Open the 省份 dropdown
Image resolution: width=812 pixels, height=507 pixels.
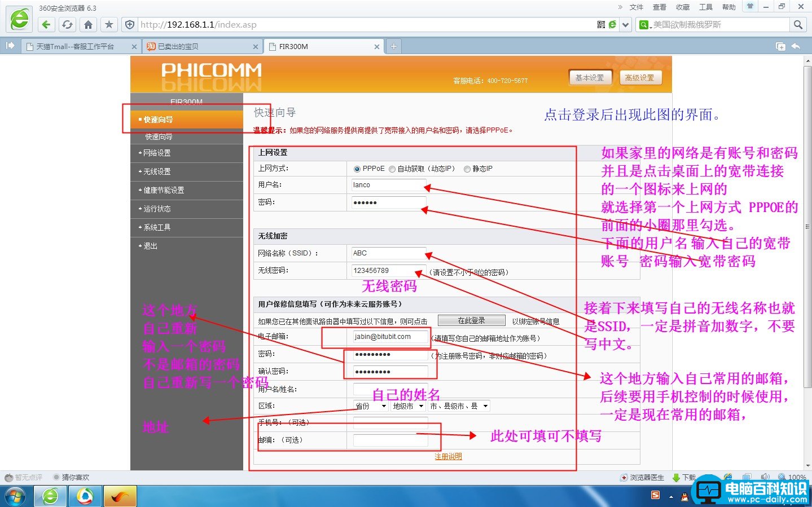371,406
